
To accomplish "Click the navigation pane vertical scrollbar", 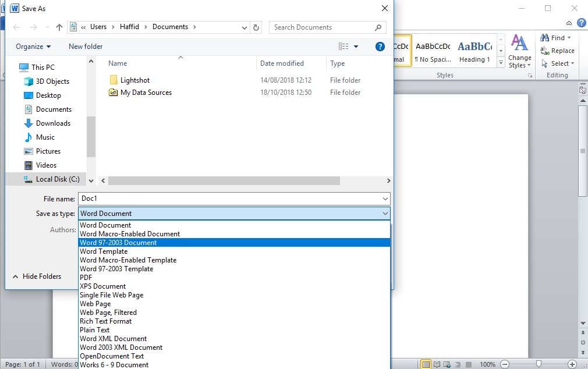I will (x=91, y=137).
